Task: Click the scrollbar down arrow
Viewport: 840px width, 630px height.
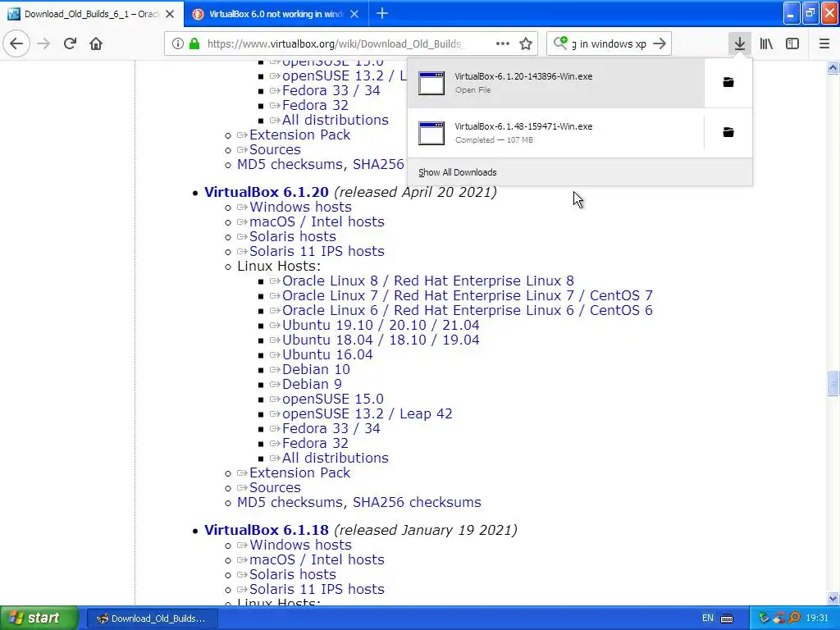Action: (x=833, y=598)
